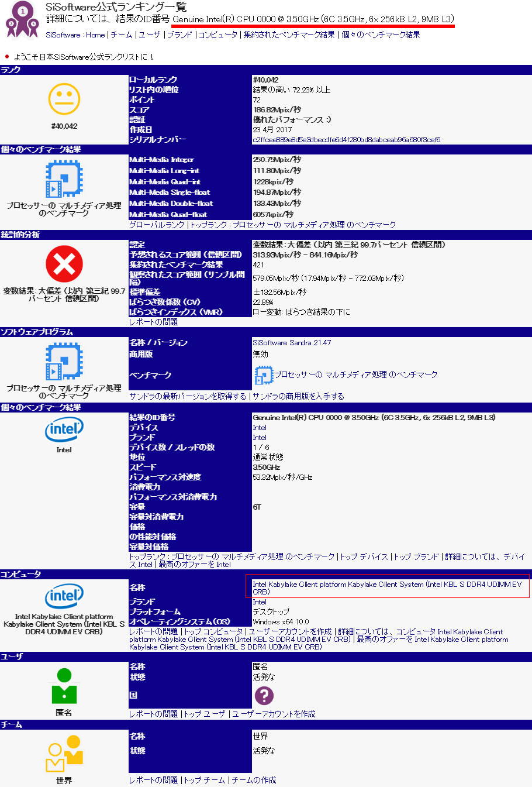Click the 標準偏差 value ±132.56Mpix/秒
Viewport: 532px width, 787px height.
(279, 292)
